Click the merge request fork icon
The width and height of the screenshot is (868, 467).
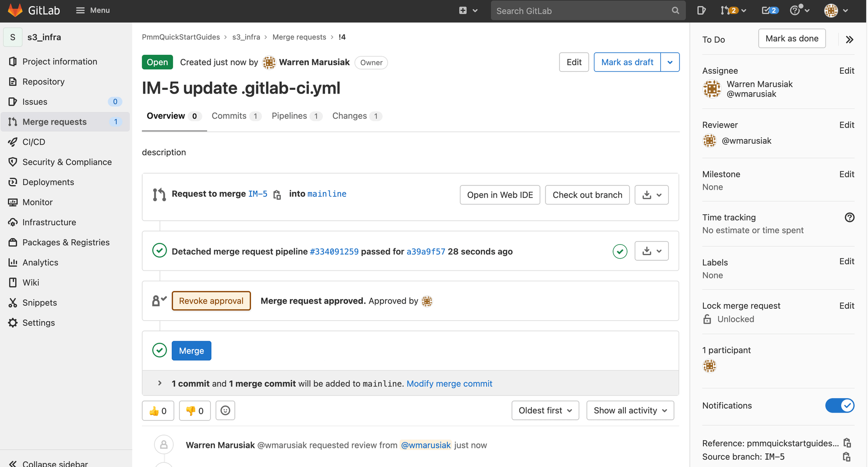pos(159,194)
